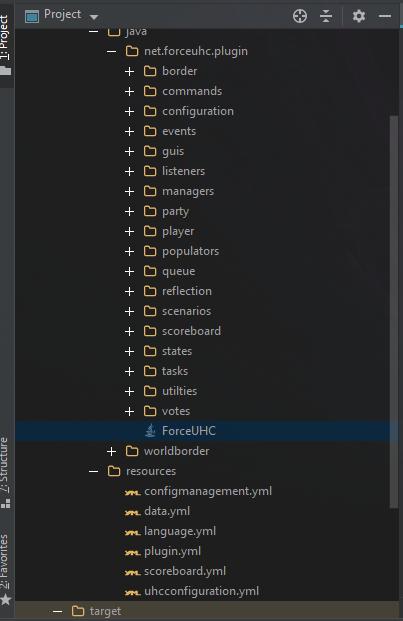Select plugin.yml file name
The height and width of the screenshot is (621, 403).
[x=172, y=551]
